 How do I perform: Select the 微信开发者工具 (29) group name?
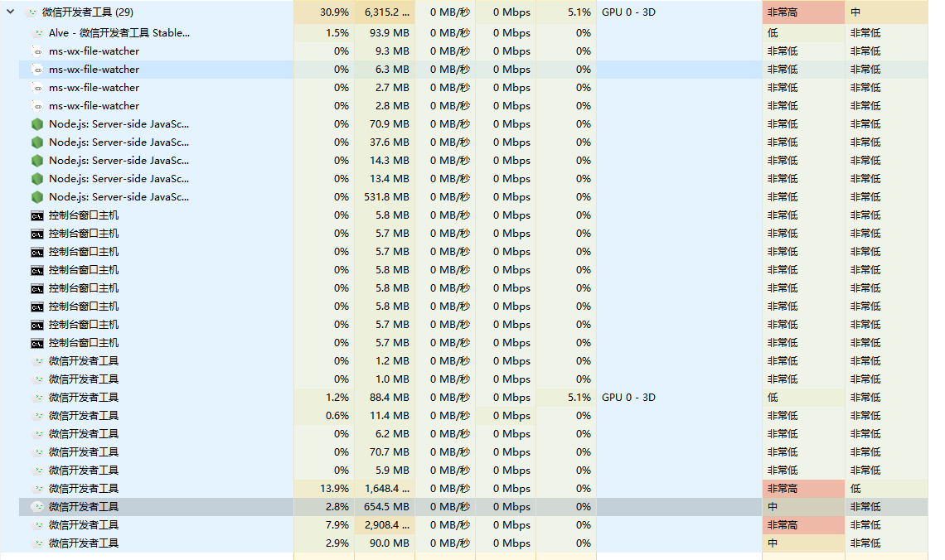pos(88,12)
